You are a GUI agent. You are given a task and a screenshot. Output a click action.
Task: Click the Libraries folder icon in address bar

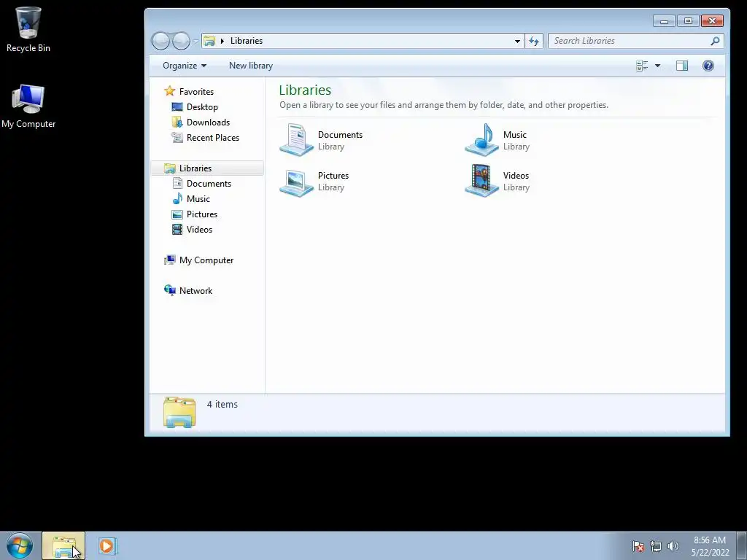click(x=209, y=41)
